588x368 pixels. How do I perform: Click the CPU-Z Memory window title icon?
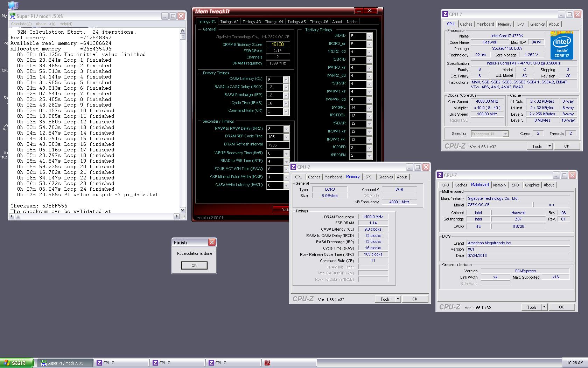[294, 167]
